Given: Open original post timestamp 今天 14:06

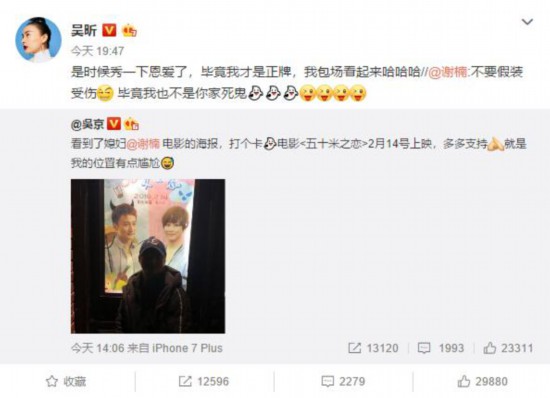Looking at the screenshot, I should pos(98,348).
